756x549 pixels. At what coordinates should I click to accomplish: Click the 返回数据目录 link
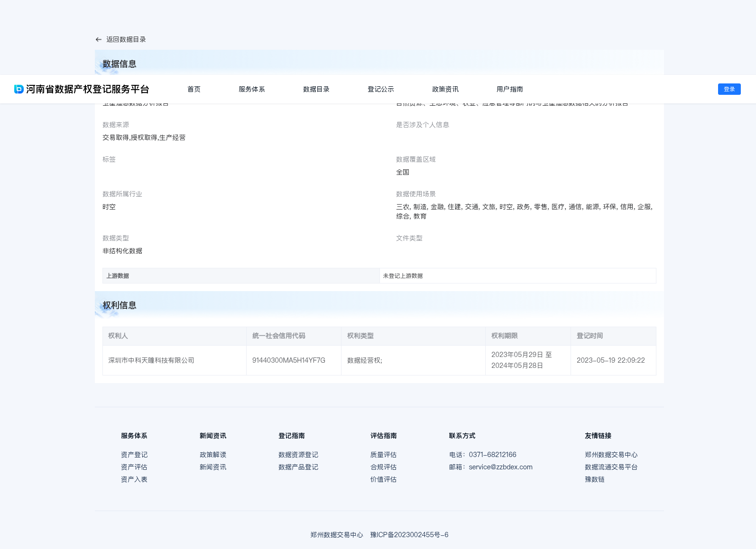pos(126,40)
